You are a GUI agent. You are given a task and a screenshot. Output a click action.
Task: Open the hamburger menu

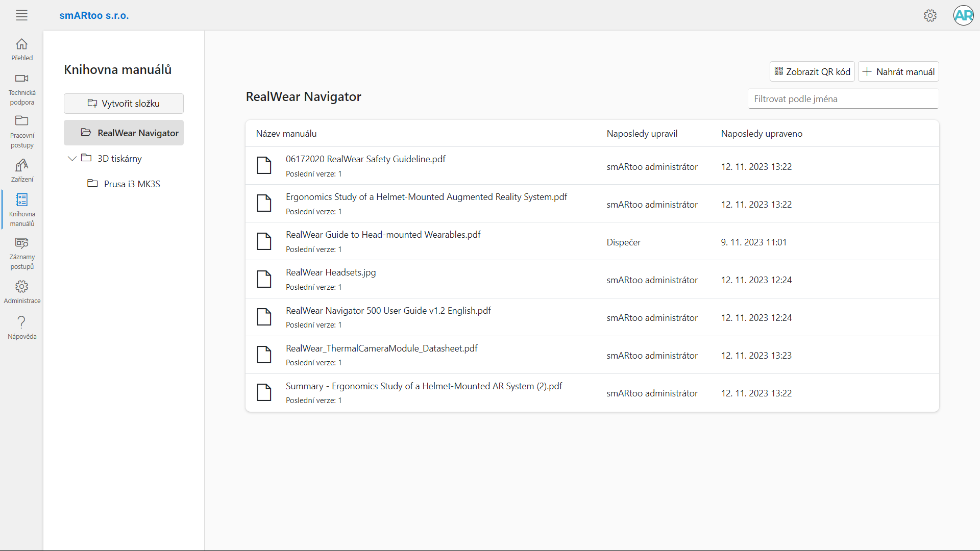(x=21, y=15)
